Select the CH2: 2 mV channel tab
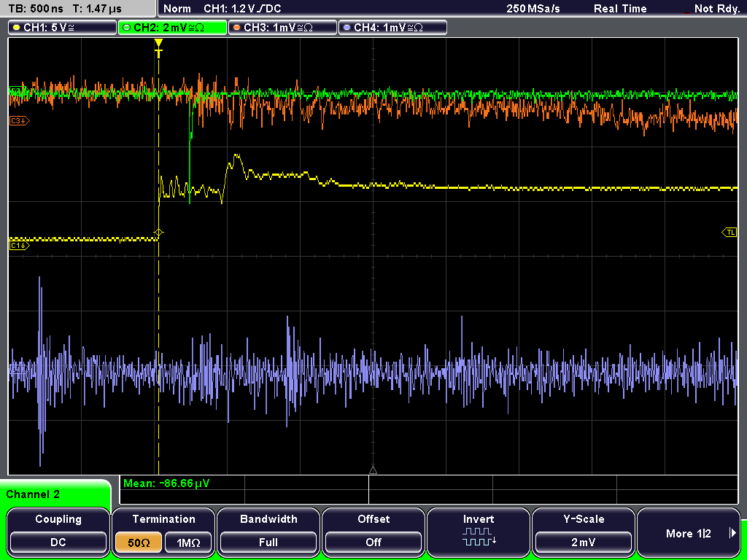Screen dimensions: 747x560 [172, 28]
